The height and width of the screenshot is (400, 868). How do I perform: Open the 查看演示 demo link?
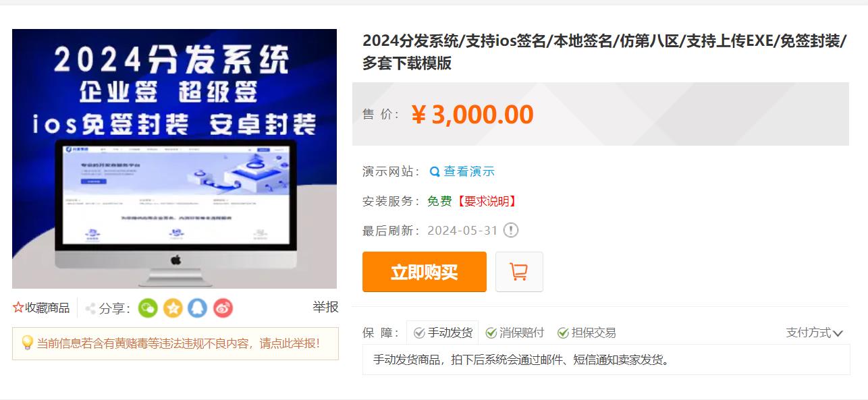(x=469, y=171)
